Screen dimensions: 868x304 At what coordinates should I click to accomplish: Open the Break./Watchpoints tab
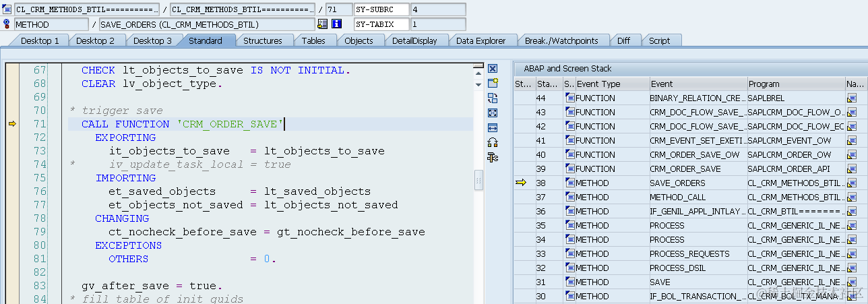click(561, 40)
